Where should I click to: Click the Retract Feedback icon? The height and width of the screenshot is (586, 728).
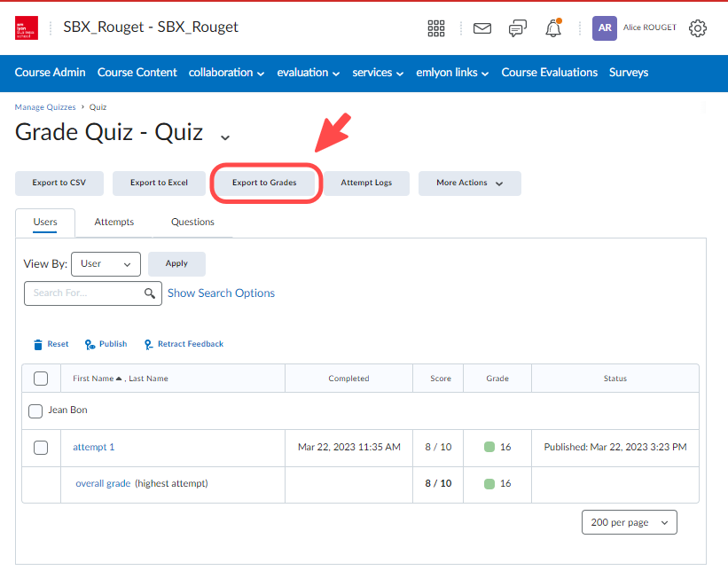coord(148,345)
